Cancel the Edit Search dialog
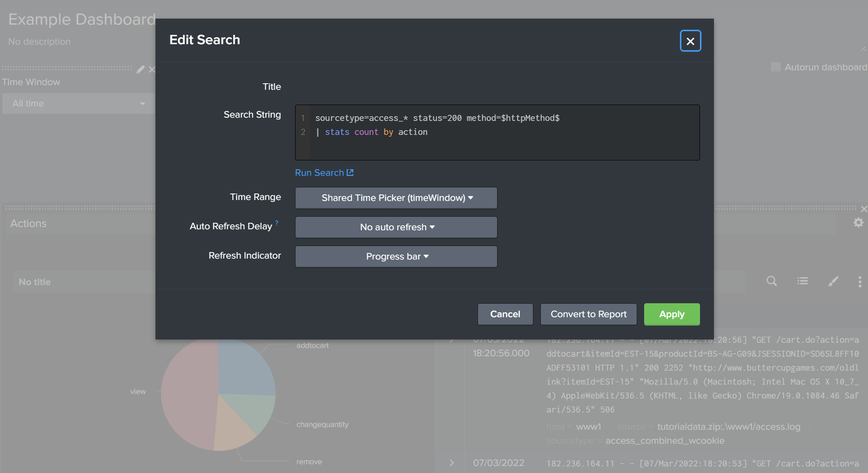This screenshot has width=868, height=473. pos(505,314)
